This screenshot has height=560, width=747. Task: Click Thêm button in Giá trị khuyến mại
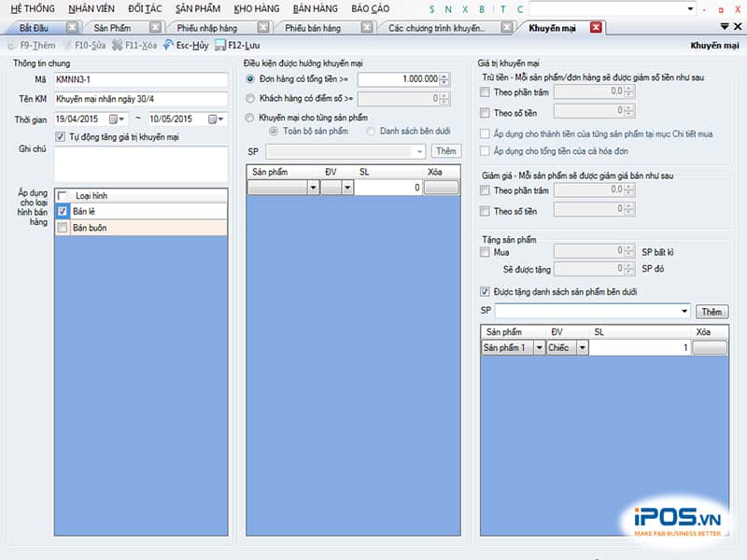click(712, 311)
